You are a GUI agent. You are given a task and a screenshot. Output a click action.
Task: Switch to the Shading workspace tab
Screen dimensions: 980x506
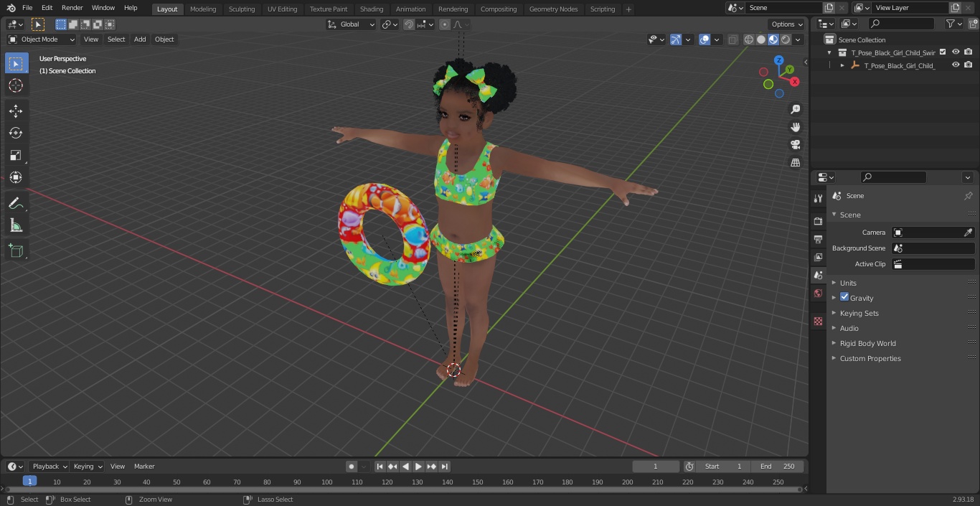[x=372, y=9]
